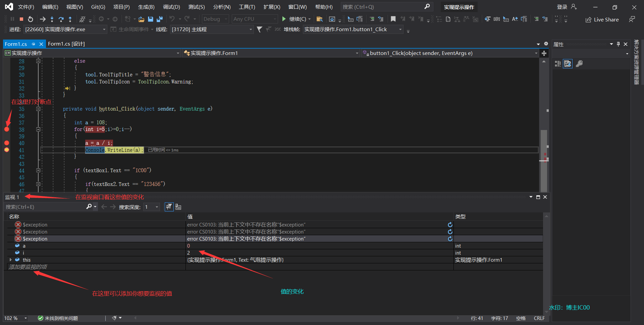Click the Step Over icon
The height and width of the screenshot is (325, 644).
pos(61,19)
